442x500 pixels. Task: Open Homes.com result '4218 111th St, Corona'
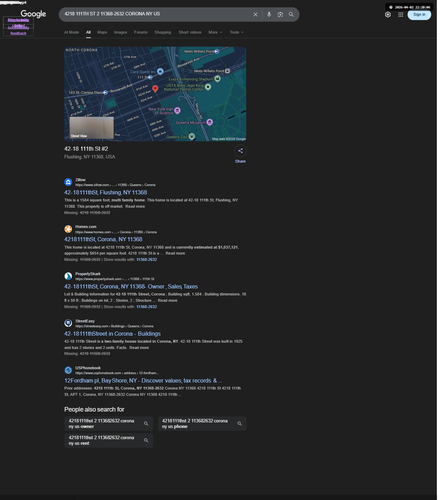click(103, 240)
